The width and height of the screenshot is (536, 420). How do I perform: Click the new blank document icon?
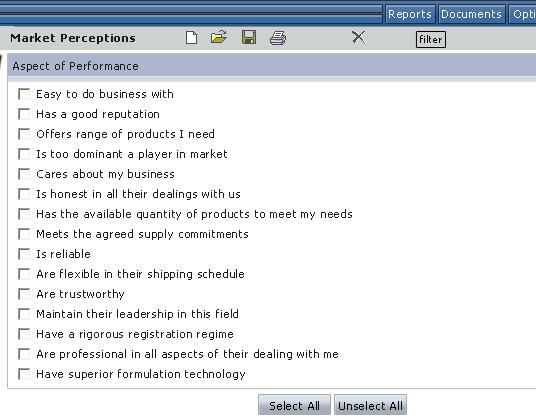(x=191, y=38)
